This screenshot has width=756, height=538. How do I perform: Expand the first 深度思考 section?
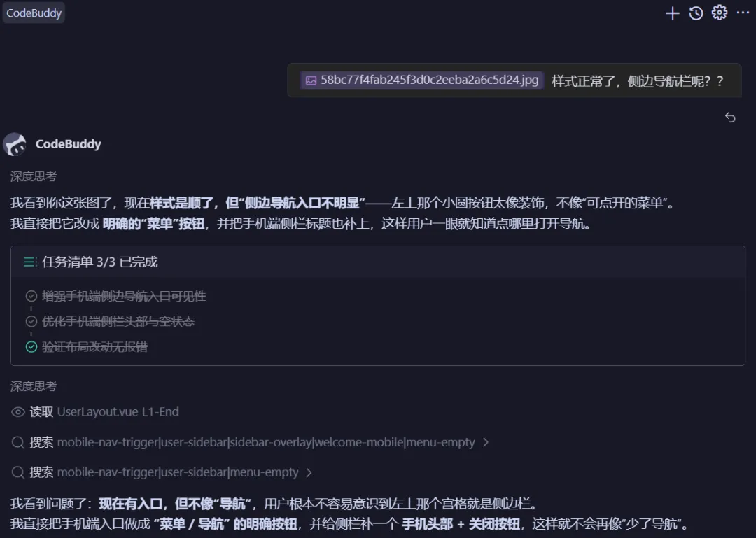click(34, 176)
